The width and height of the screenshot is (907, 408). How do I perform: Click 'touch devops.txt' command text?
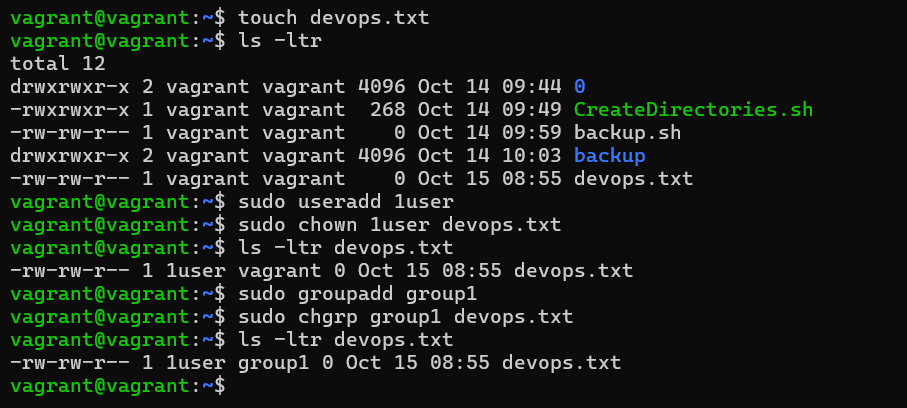point(334,18)
